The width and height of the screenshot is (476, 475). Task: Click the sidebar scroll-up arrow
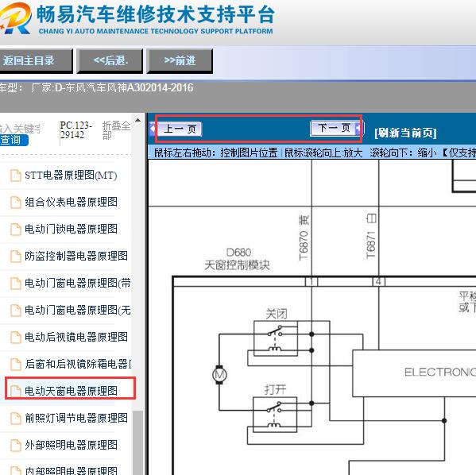pyautogui.click(x=137, y=120)
